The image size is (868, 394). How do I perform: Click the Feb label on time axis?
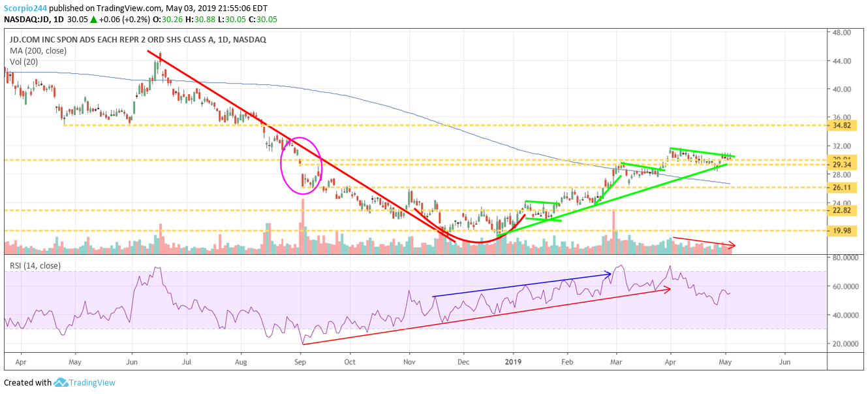tap(567, 361)
